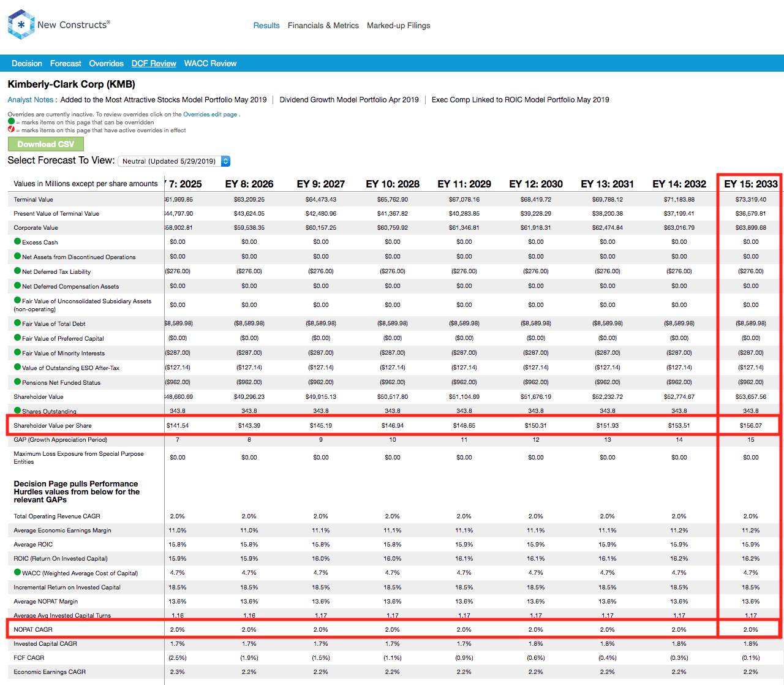This screenshot has width=784, height=685.
Task: Click the EY 15: 2033 column header
Action: coord(751,184)
